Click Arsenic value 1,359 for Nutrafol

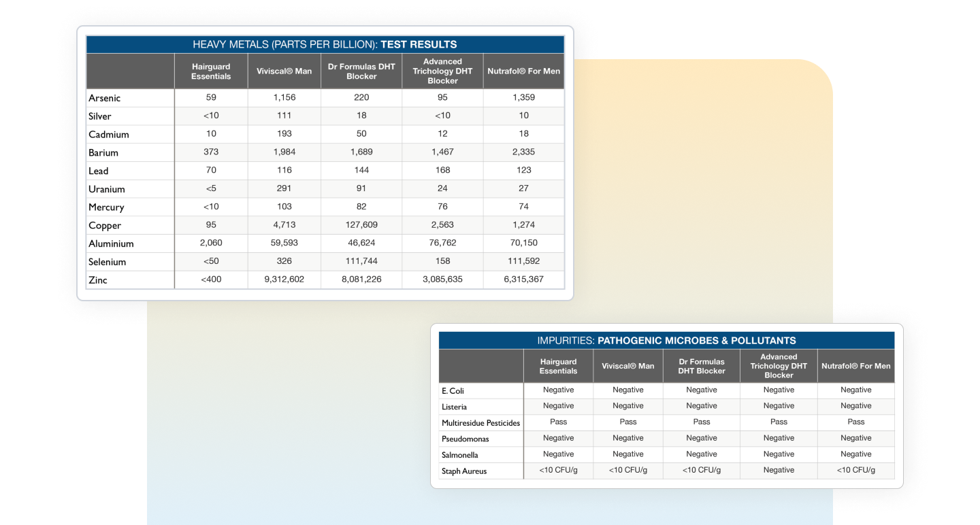click(x=523, y=97)
